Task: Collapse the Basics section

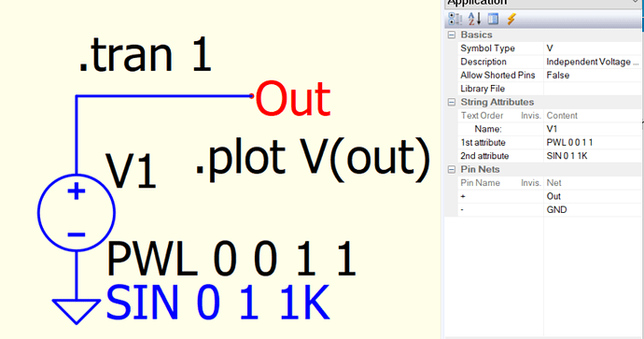Action: click(452, 35)
